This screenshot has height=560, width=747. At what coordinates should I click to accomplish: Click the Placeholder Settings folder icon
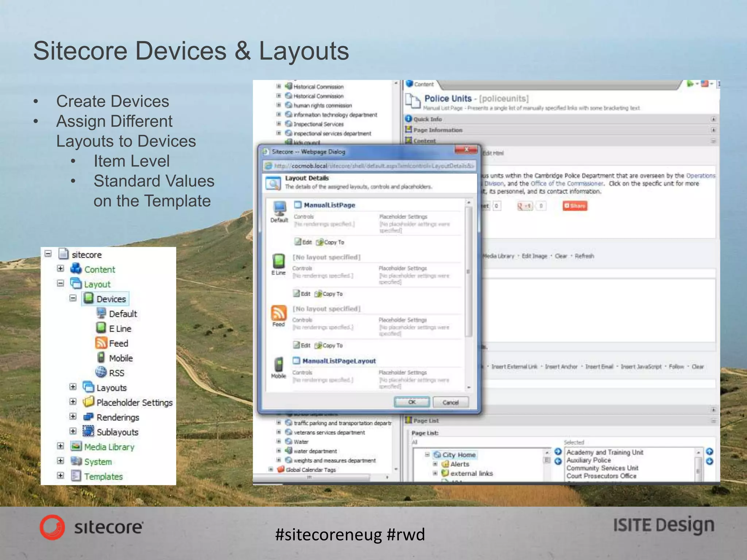pyautogui.click(x=89, y=402)
